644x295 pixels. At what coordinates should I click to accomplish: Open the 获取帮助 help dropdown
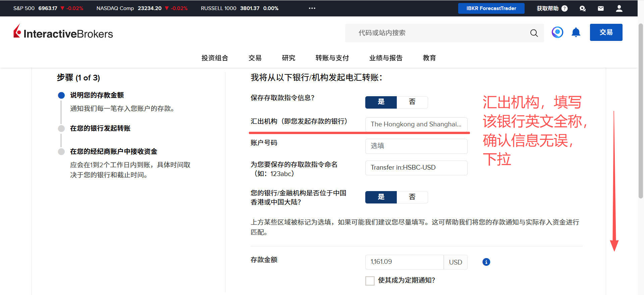point(552,8)
